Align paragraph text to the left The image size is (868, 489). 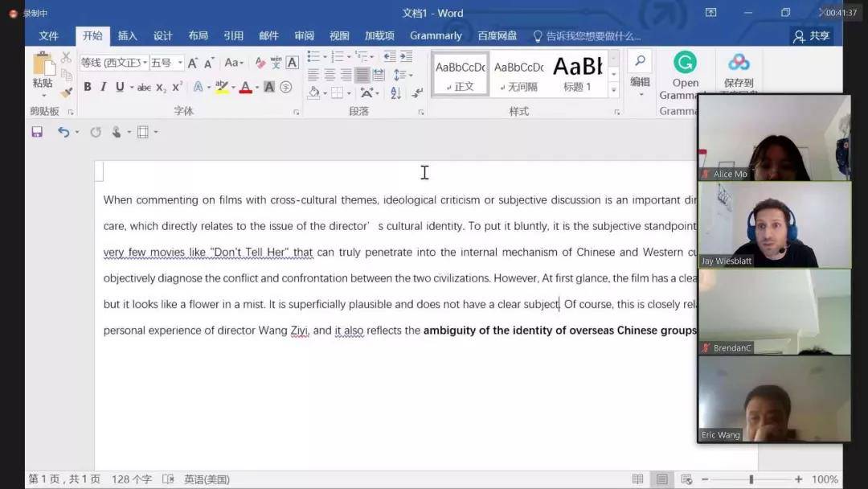[x=313, y=74]
